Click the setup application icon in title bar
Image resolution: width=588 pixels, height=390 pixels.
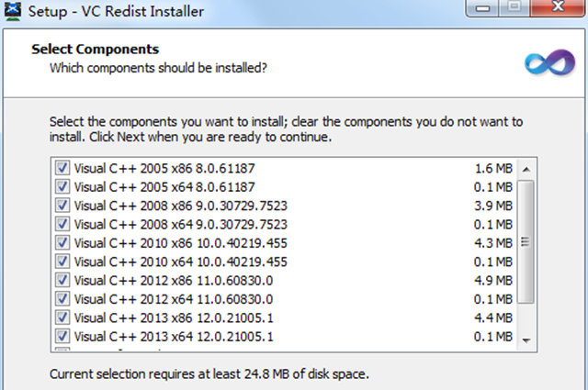pos(13,11)
